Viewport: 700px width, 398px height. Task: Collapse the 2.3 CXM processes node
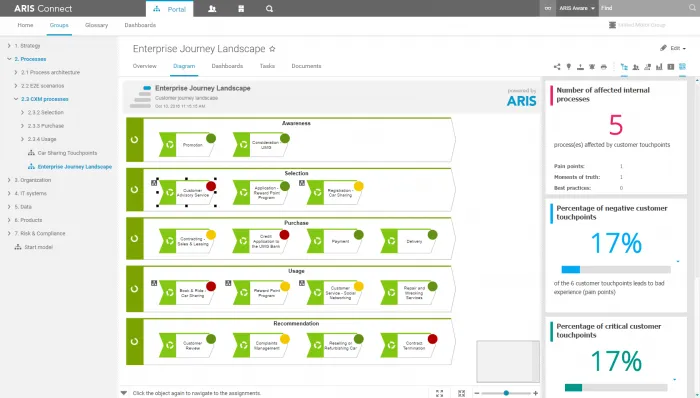(x=16, y=99)
